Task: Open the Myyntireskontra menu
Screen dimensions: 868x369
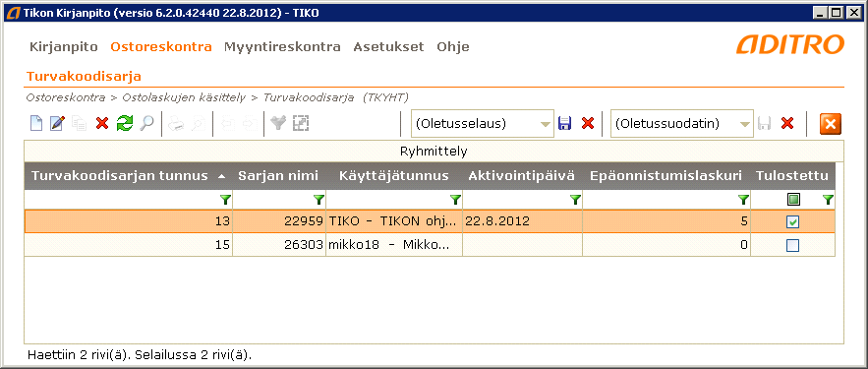Action: pos(282,47)
